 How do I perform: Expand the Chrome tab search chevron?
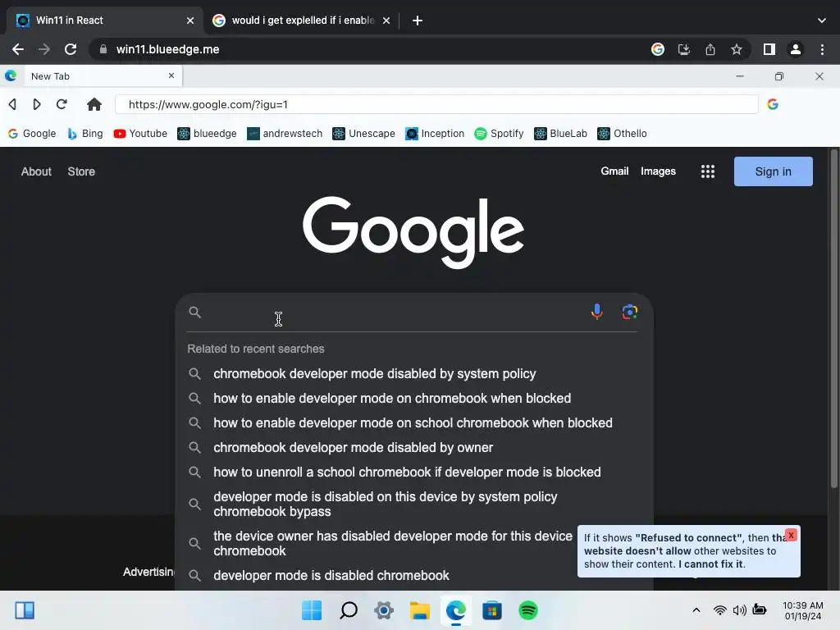click(x=822, y=21)
